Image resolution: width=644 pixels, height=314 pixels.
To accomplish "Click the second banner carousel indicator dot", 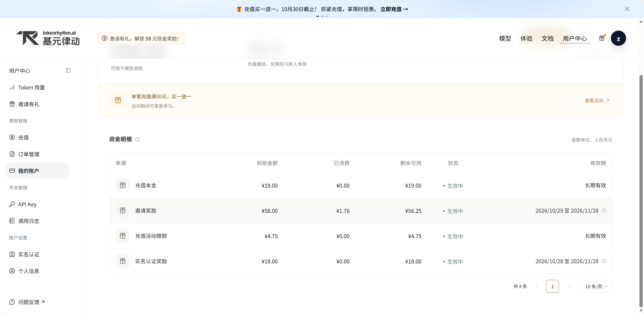I will click(x=322, y=16).
